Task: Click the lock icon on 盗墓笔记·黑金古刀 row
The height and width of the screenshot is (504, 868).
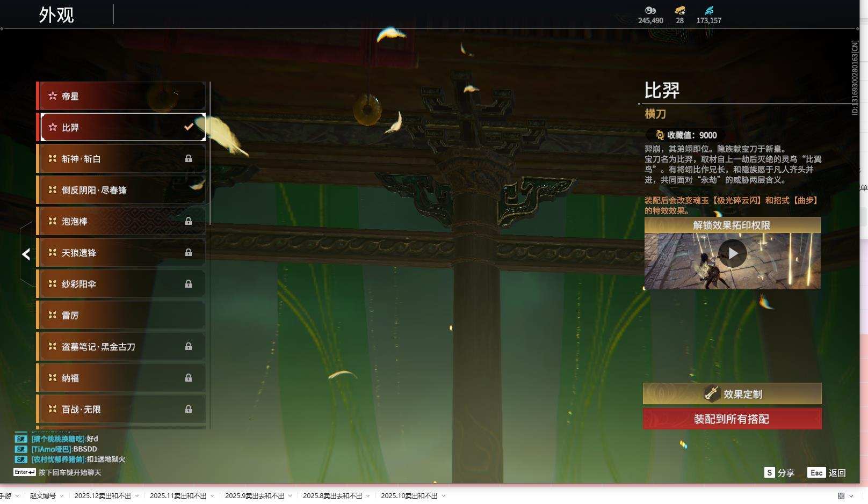Action: [189, 346]
